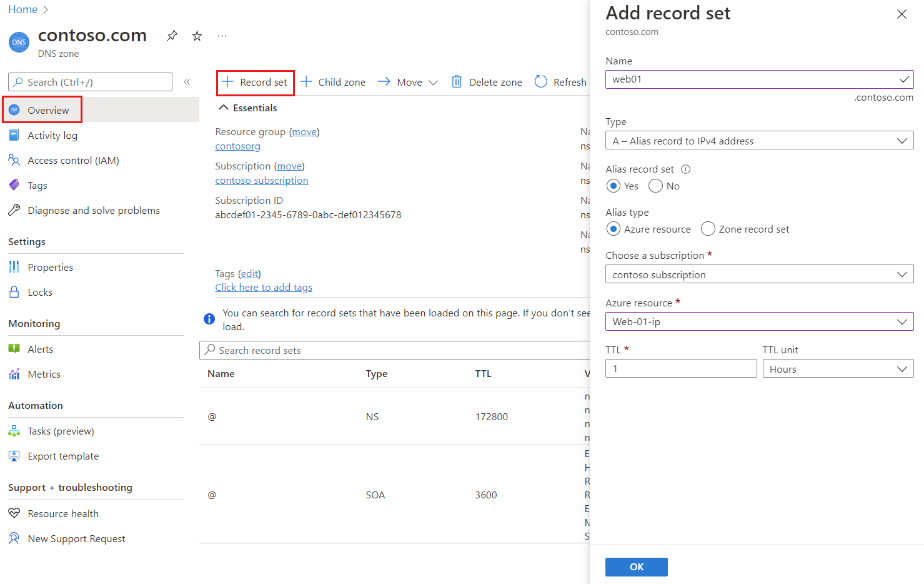
Task: Collapse the Essentials section
Action: pyautogui.click(x=224, y=108)
